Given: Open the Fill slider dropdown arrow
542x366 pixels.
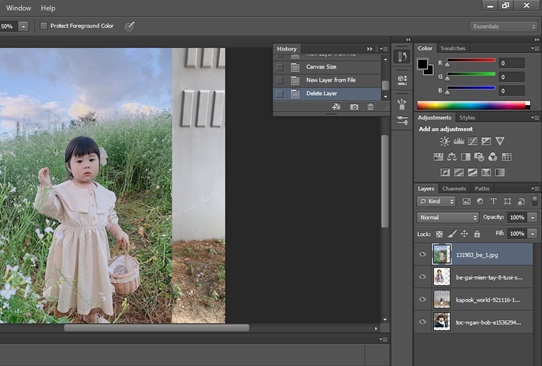Looking at the screenshot, I should (x=533, y=234).
